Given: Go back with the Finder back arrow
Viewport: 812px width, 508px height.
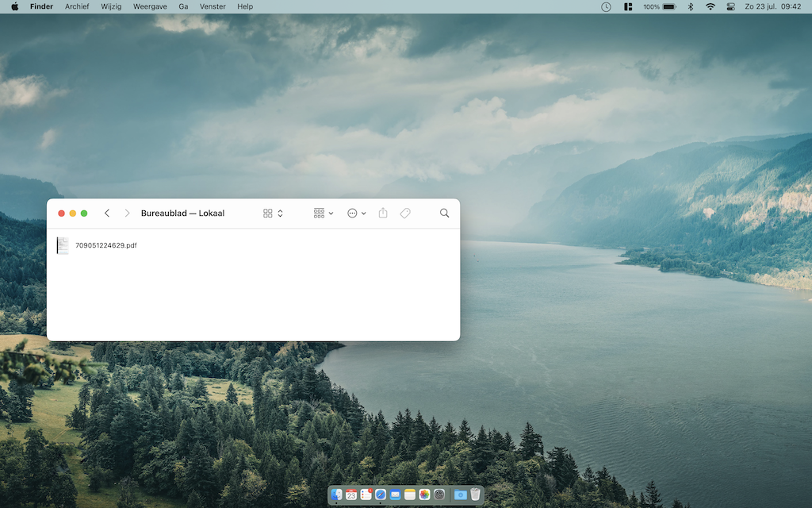Looking at the screenshot, I should click(107, 213).
